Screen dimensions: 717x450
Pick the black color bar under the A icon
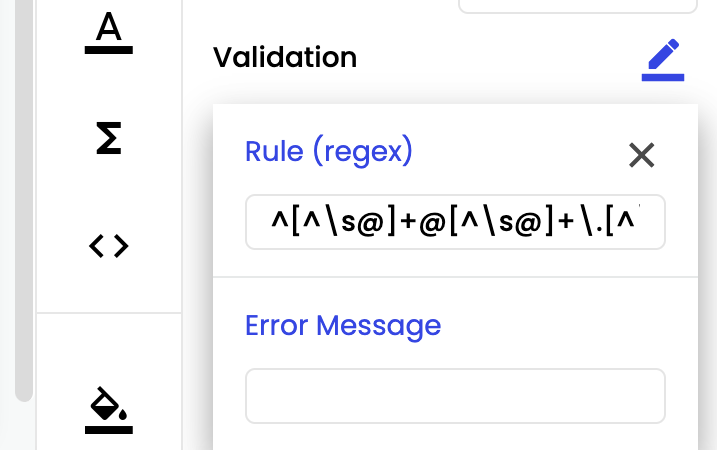click(109, 50)
